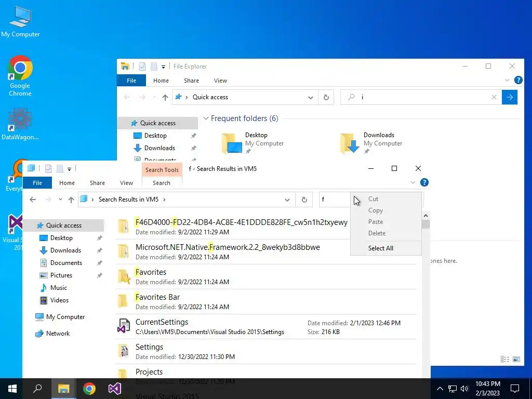Select Favorites Bar search result

[x=266, y=302]
